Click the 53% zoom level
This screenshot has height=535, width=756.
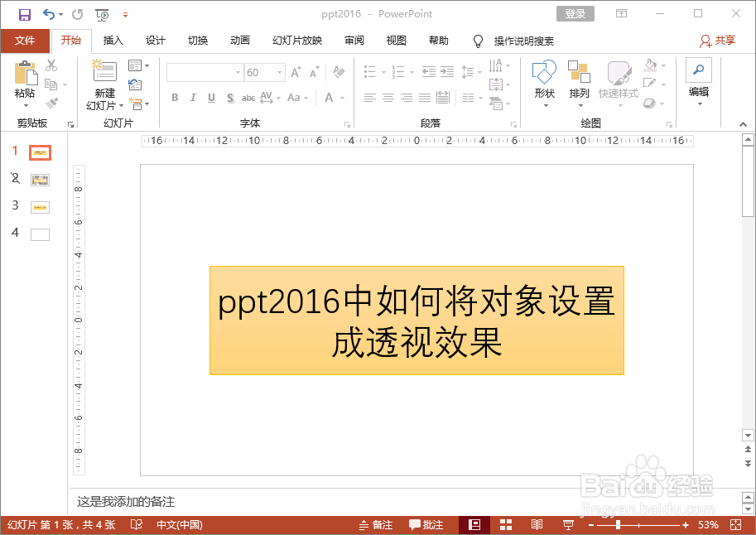(x=708, y=524)
